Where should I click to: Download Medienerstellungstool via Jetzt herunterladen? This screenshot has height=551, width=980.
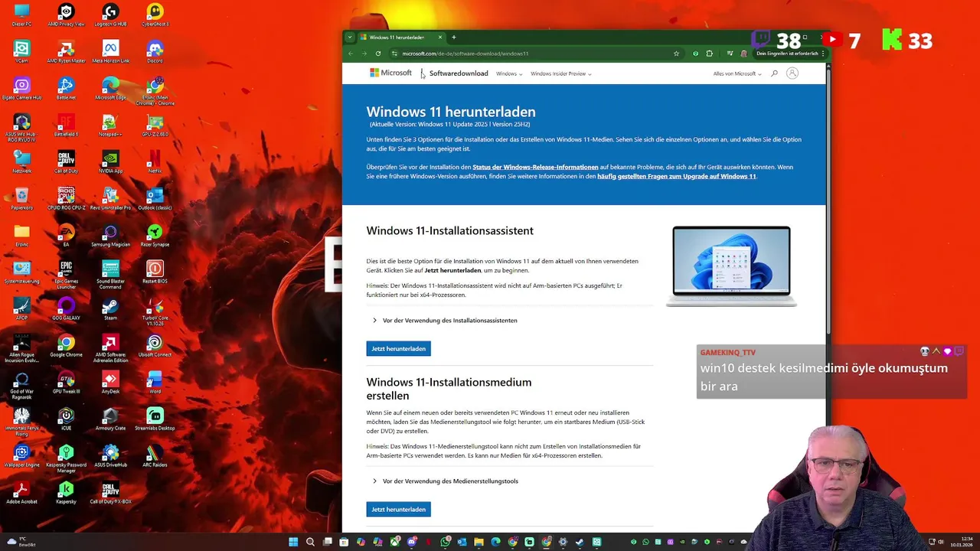pos(398,509)
